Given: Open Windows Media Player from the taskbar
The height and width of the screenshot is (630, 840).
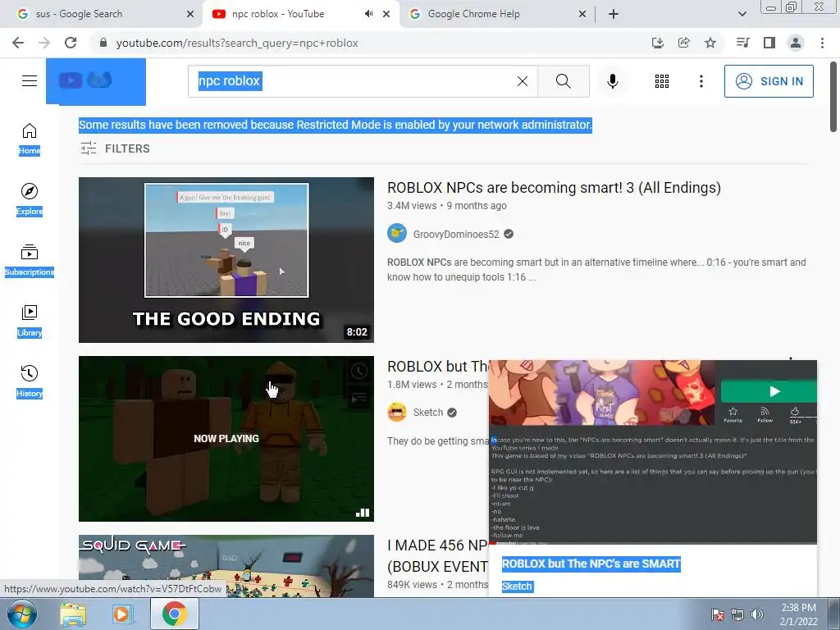Looking at the screenshot, I should tap(123, 614).
